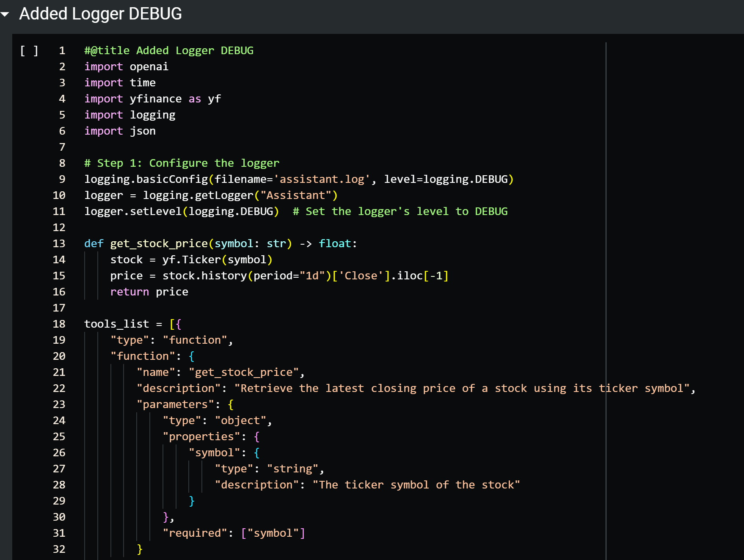Image resolution: width=744 pixels, height=560 pixels.
Task: Click the 'required' key on line 31
Action: click(196, 533)
